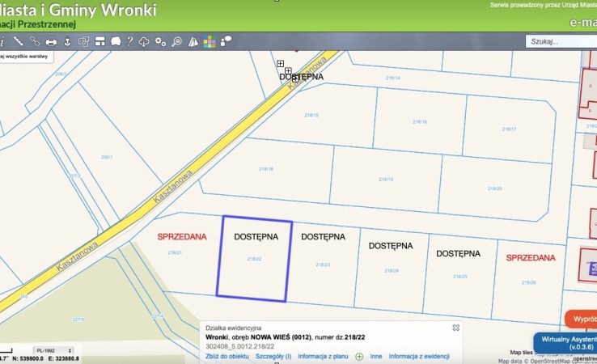The height and width of the screenshot is (364, 597).
Task: Click the Zbliż do obiektu link
Action: (227, 357)
